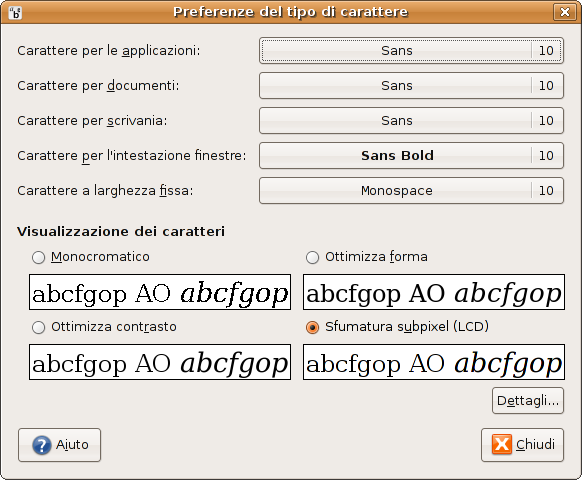Click the Ottimizza contrasto preview sample
This screenshot has width=582, height=480.
160,362
